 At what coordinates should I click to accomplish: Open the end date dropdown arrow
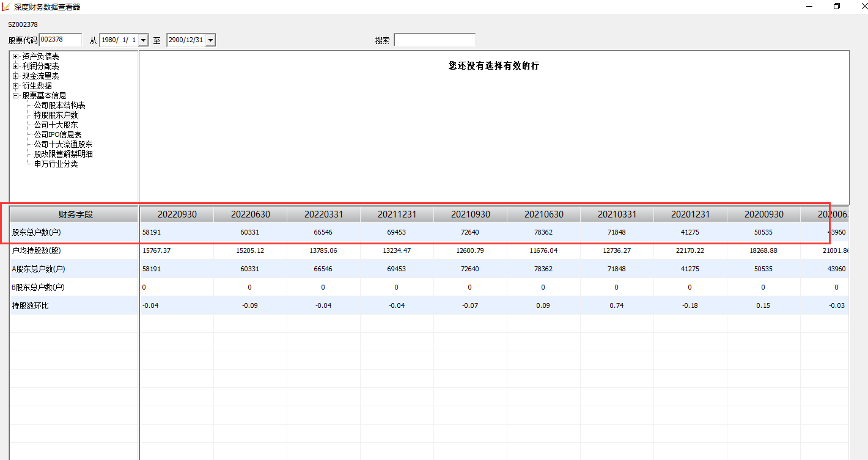click(x=211, y=40)
